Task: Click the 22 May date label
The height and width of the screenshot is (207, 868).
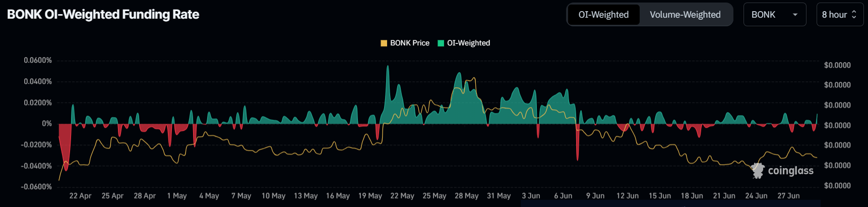Action: [x=402, y=196]
